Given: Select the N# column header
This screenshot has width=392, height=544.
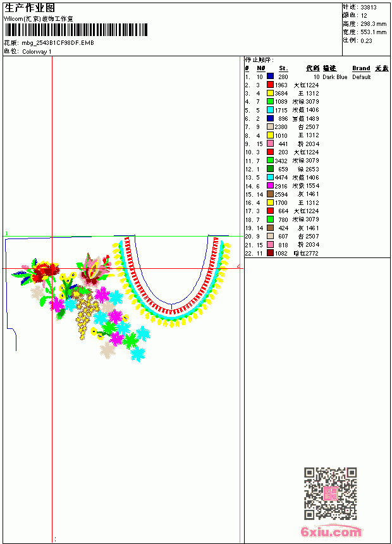Looking at the screenshot, I should [x=261, y=68].
